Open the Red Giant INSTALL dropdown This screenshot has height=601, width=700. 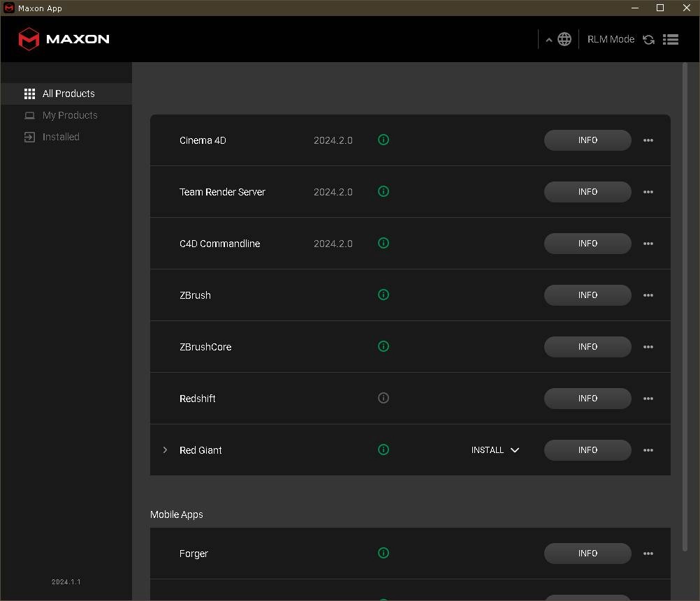pos(495,450)
